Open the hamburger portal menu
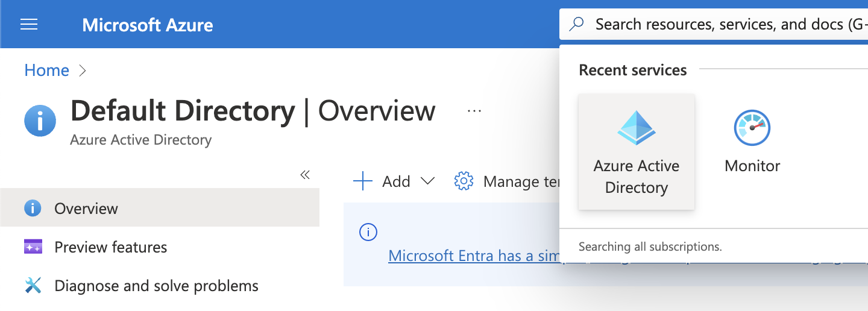The image size is (868, 311). [x=29, y=24]
